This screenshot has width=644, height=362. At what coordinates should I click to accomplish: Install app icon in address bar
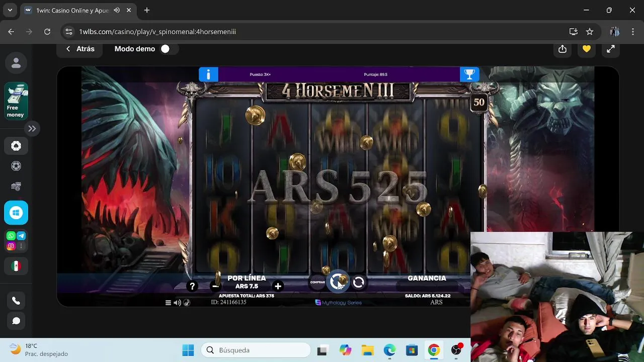573,32
